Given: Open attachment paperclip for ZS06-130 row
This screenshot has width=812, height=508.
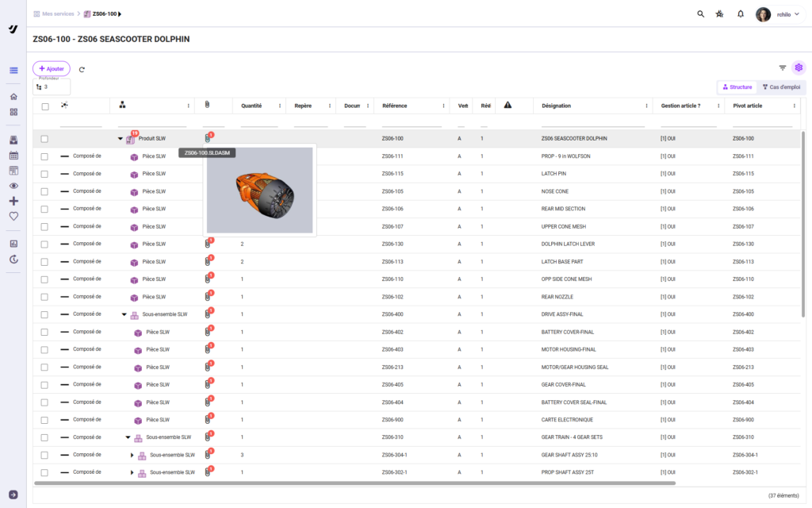Looking at the screenshot, I should pyautogui.click(x=207, y=244).
